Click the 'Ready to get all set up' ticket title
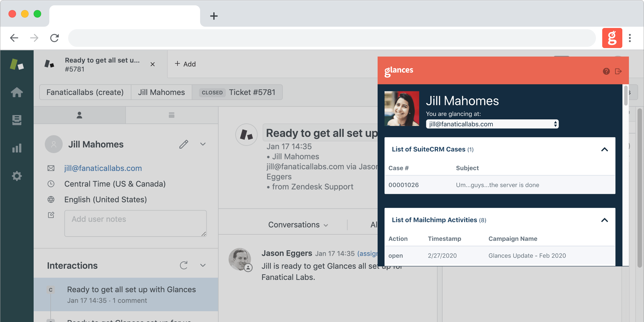Viewport: 644px width, 322px height. coord(322,133)
